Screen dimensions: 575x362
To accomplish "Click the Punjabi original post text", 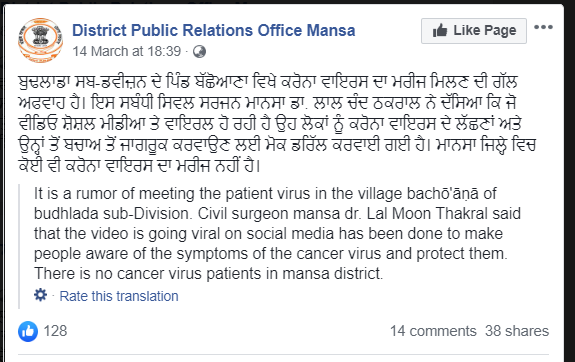I will click(x=277, y=124).
